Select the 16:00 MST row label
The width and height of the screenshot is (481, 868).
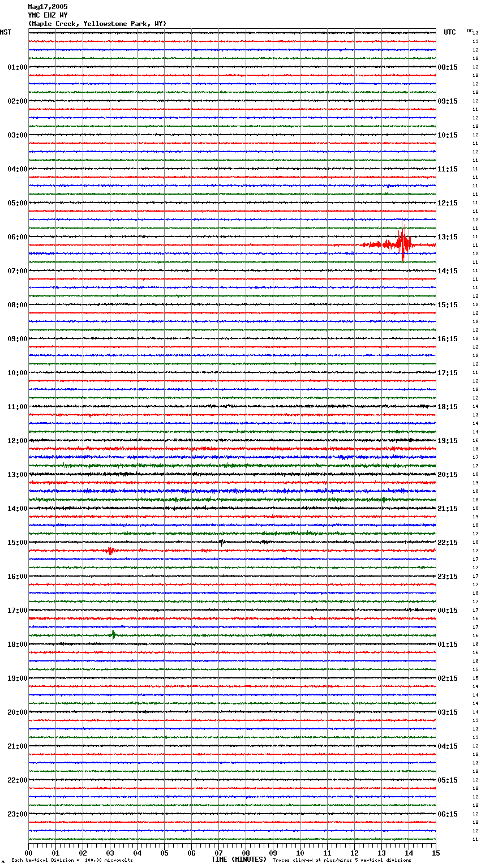coord(18,577)
